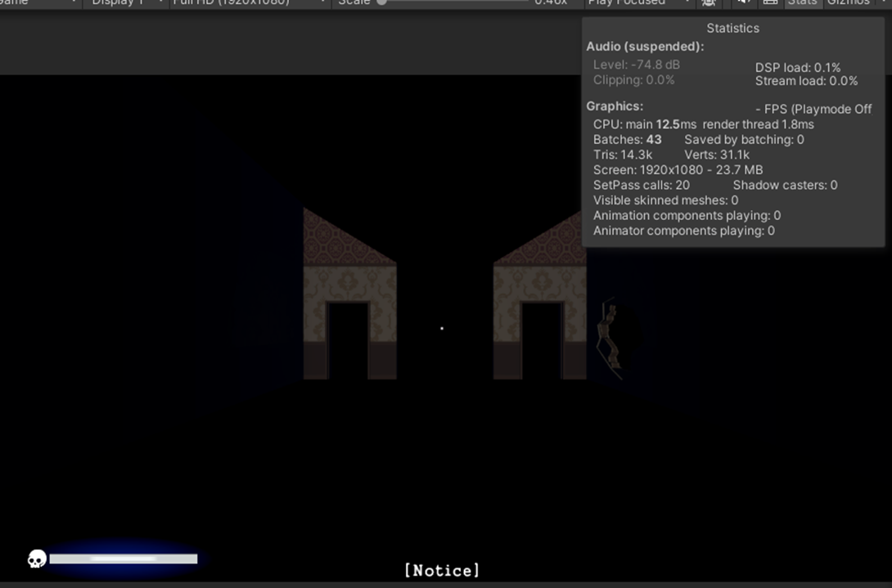Click the white crosshair dot in center
This screenshot has width=892, height=588.
click(442, 328)
